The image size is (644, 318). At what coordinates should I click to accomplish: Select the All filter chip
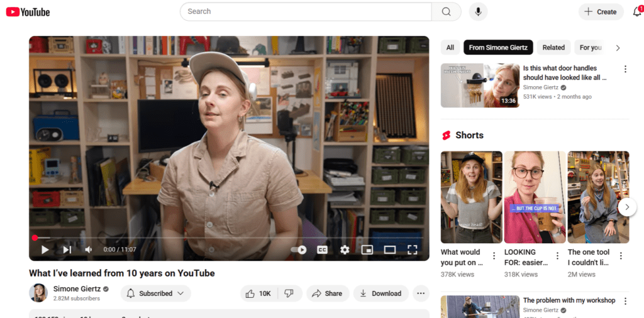click(x=450, y=47)
